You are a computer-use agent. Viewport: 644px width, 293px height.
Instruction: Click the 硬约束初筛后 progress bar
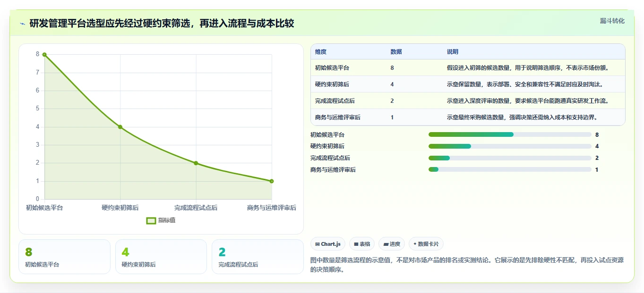pos(510,146)
